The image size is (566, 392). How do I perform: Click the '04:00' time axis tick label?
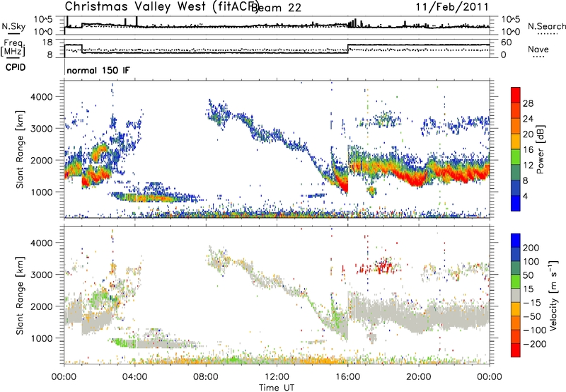pos(135,377)
